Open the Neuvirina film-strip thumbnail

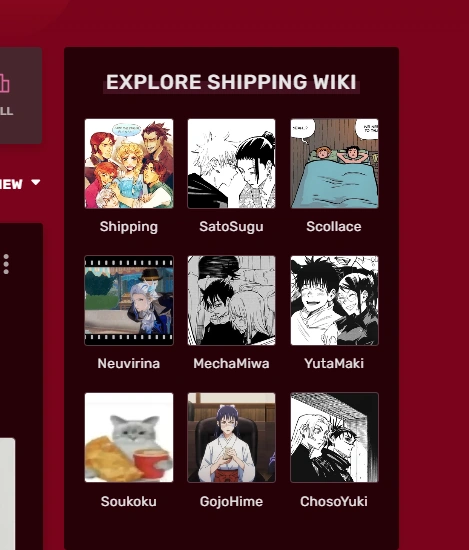tap(129, 301)
